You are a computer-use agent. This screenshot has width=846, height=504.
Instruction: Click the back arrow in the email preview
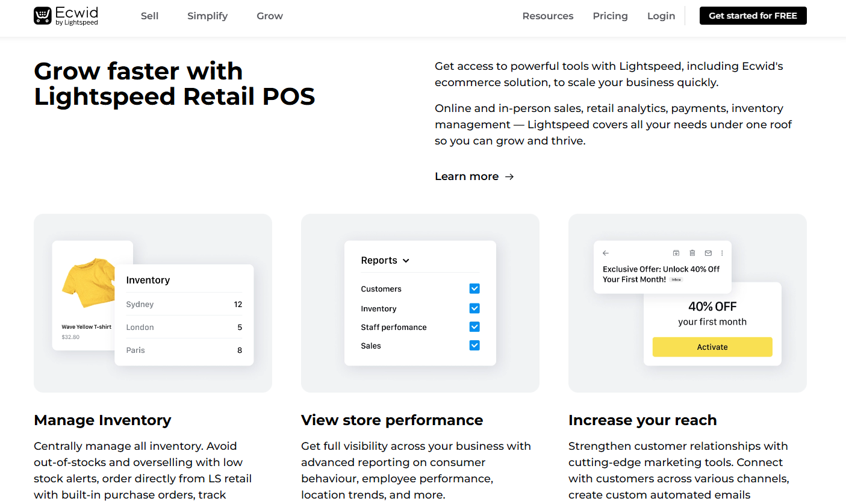605,253
